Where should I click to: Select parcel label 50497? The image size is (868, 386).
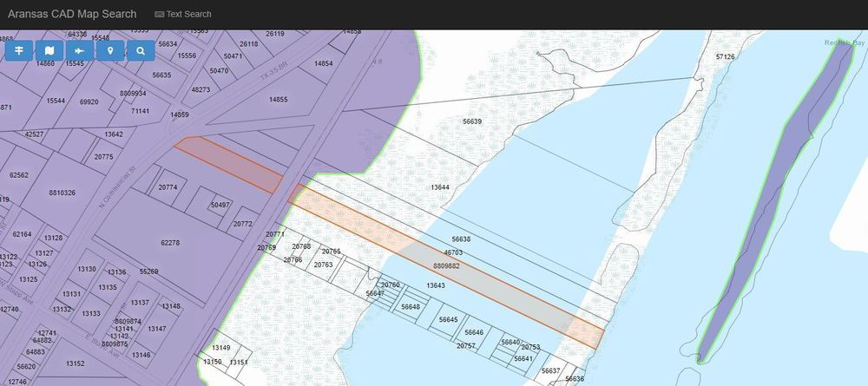click(220, 206)
